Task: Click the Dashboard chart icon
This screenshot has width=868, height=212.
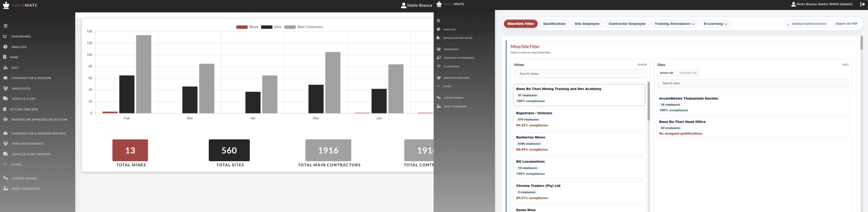Action: click(x=5, y=36)
